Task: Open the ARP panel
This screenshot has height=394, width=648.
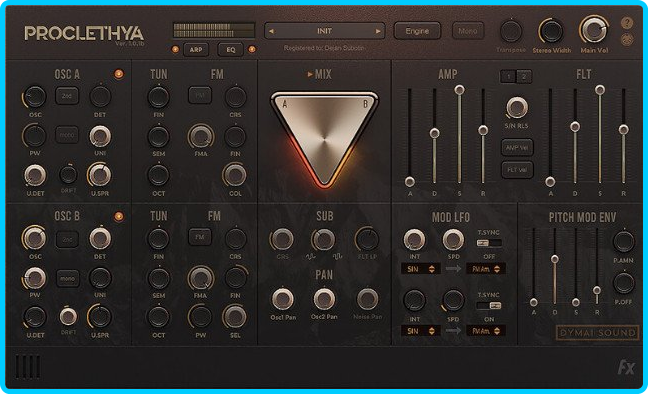Action: (x=196, y=50)
